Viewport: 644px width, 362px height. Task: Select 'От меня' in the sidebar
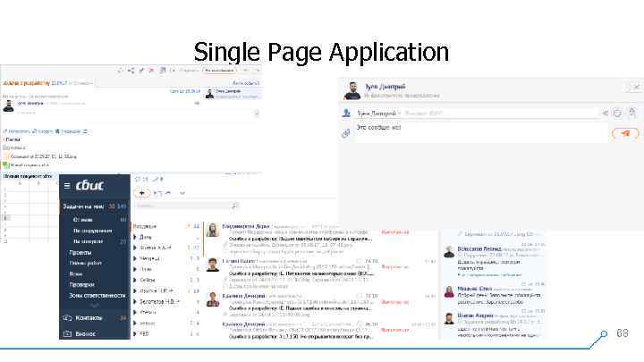coord(82,220)
